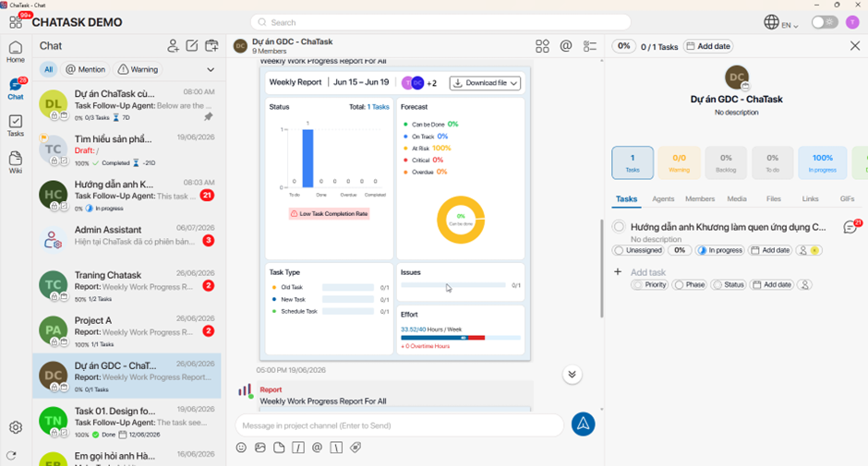Open the apps grid icon beside CHATASK DEMO
The height and width of the screenshot is (466, 868).
[16, 22]
